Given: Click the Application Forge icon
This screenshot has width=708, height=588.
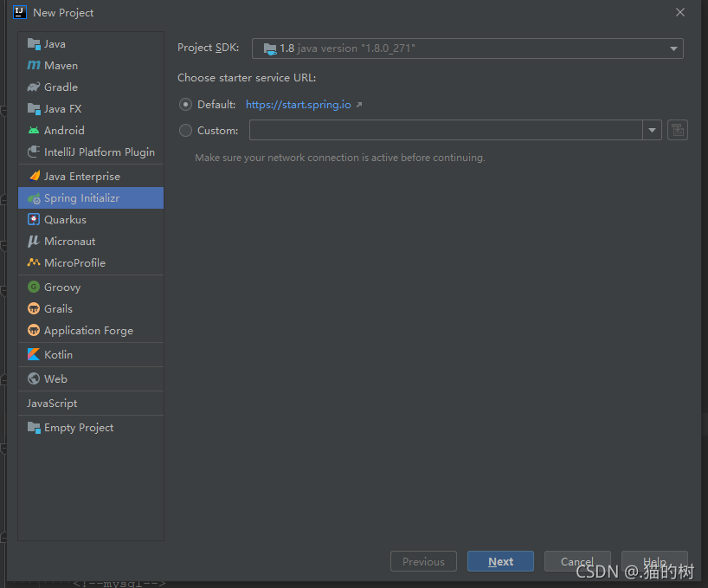Looking at the screenshot, I should [x=34, y=330].
